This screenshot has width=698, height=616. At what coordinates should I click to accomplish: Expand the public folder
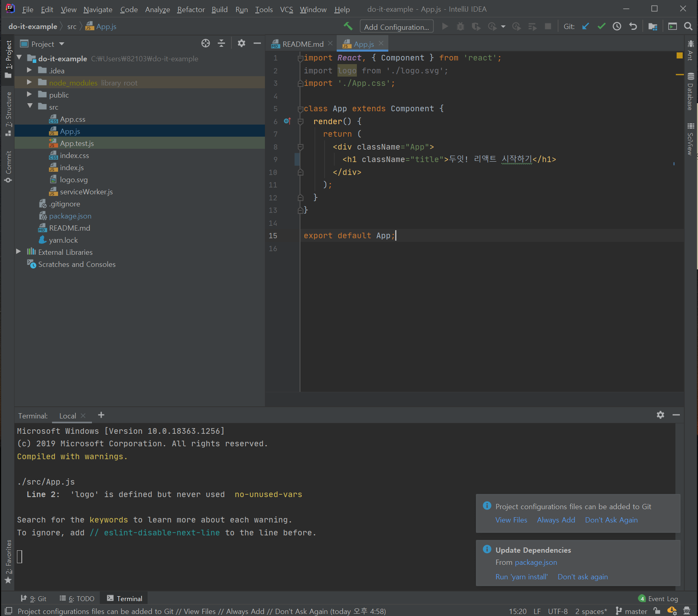pyautogui.click(x=29, y=95)
